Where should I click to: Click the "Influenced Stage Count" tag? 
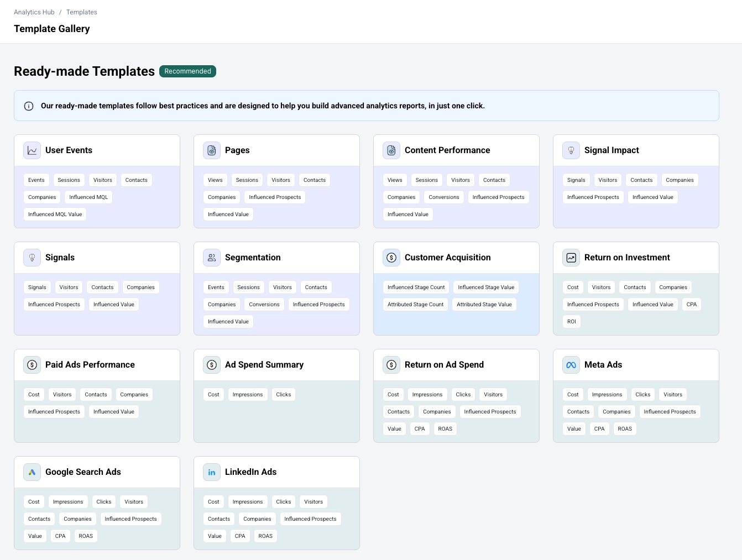(x=416, y=287)
